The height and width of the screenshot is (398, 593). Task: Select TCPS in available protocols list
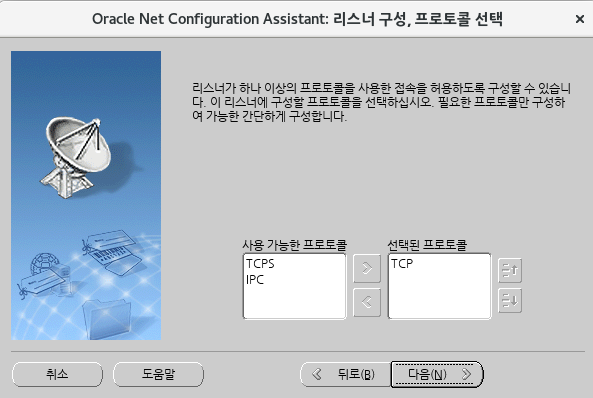tap(260, 264)
